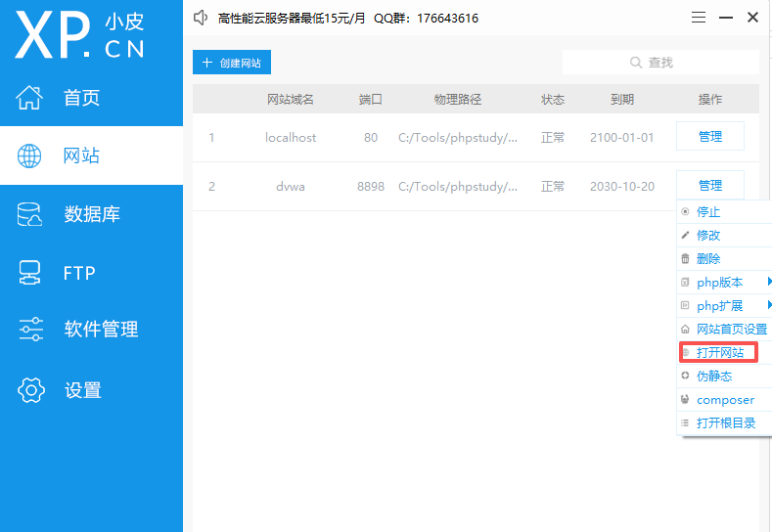Click the gear icon for 设置
772x532 pixels.
31,390
